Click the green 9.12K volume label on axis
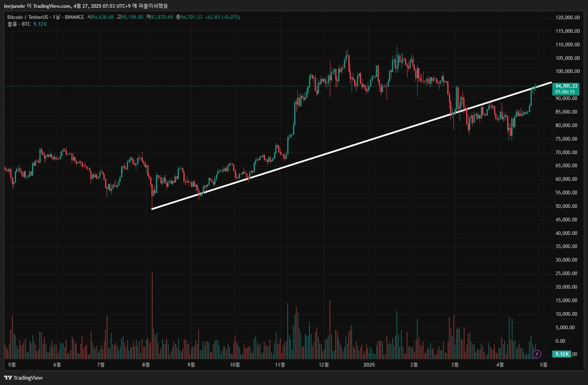 (x=562, y=354)
